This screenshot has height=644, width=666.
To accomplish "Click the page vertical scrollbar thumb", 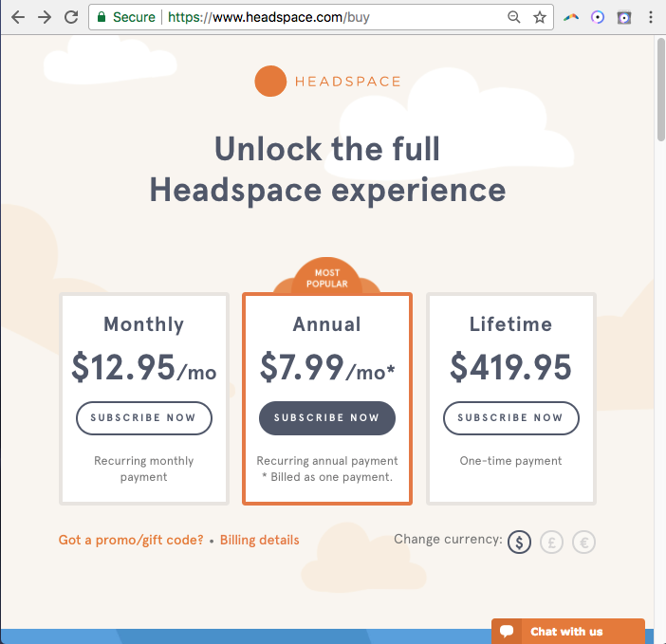I will click(x=661, y=89).
